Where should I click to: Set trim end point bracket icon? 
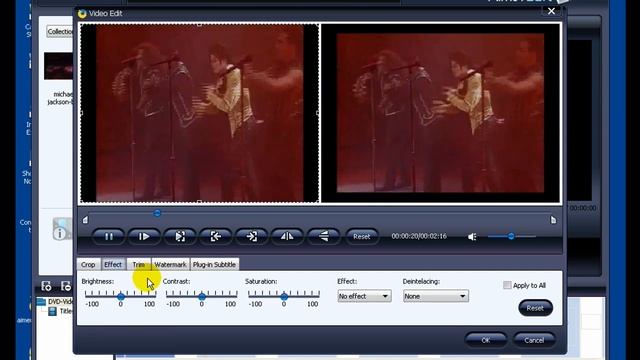pos(251,236)
